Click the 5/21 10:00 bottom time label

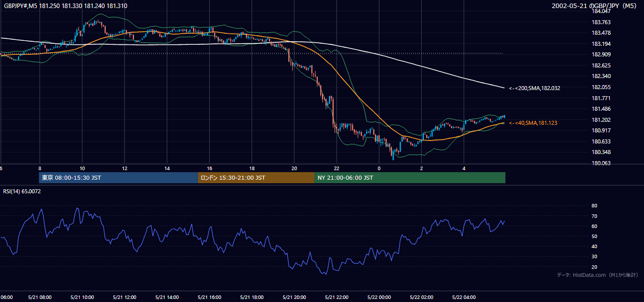coord(82,297)
